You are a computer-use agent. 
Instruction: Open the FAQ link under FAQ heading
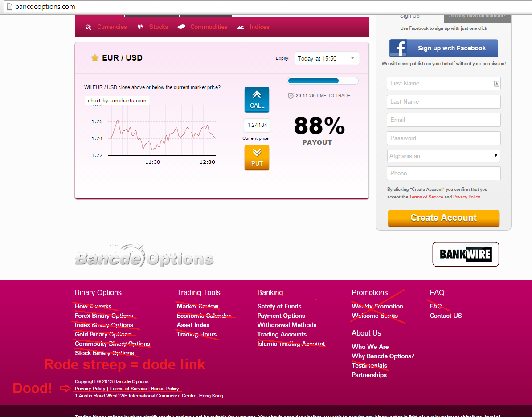click(x=436, y=306)
